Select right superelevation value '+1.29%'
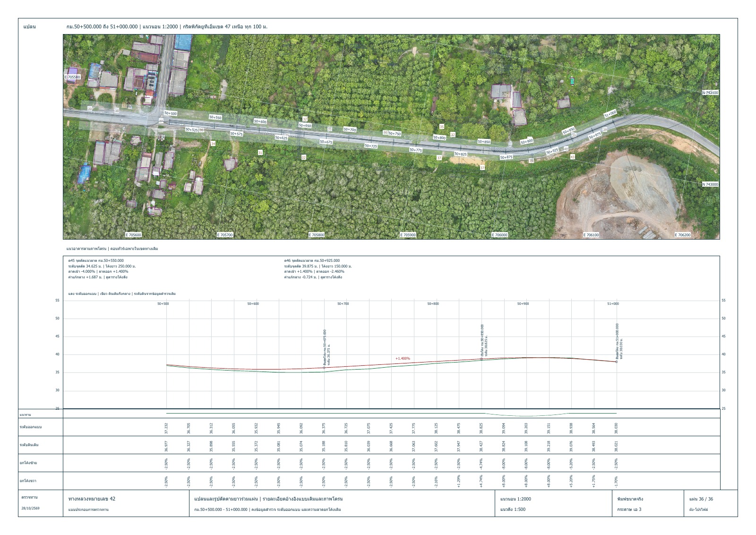The image size is (756, 535). (459, 482)
